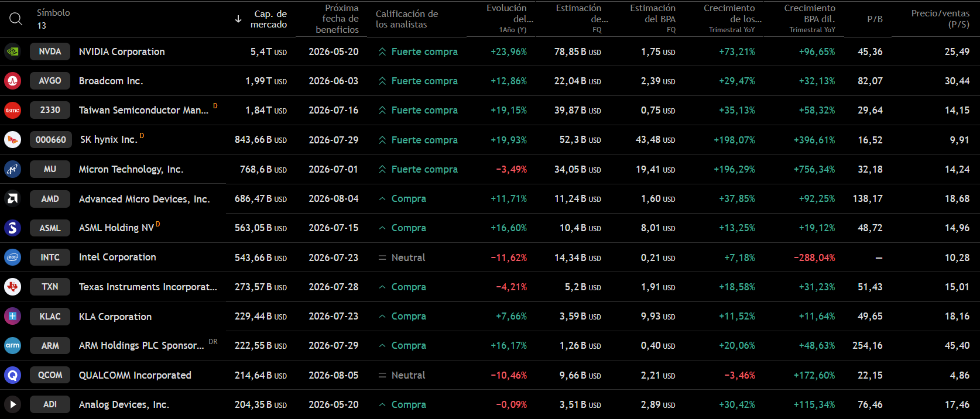
Task: Select the Advanced Micro Devices, Inc. name
Action: coord(144,199)
